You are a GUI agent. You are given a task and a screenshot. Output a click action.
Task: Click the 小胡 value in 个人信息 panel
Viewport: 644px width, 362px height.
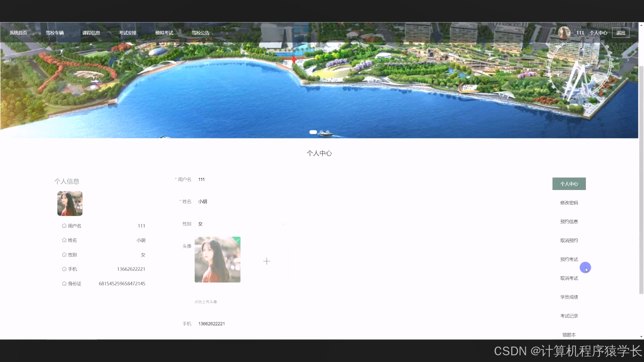(141, 240)
